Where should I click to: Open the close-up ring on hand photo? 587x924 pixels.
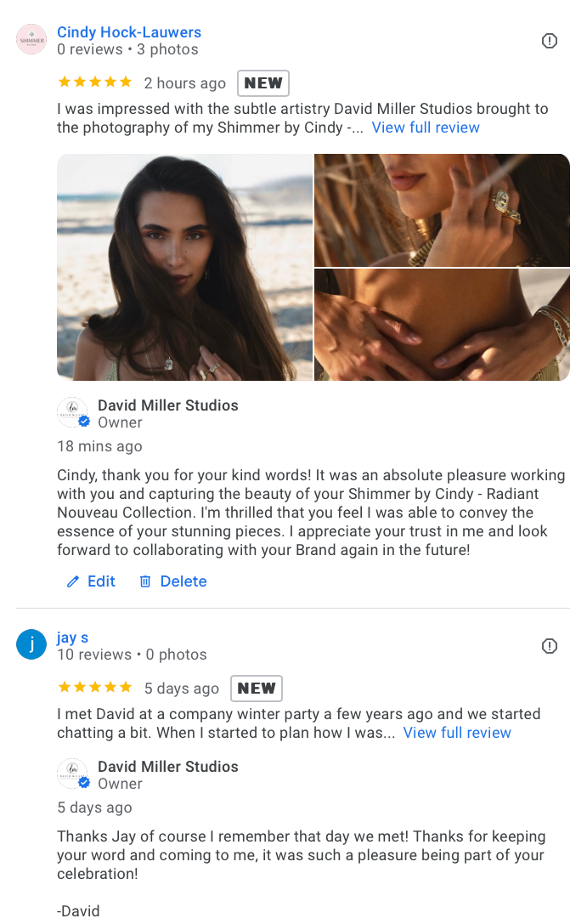click(x=443, y=210)
